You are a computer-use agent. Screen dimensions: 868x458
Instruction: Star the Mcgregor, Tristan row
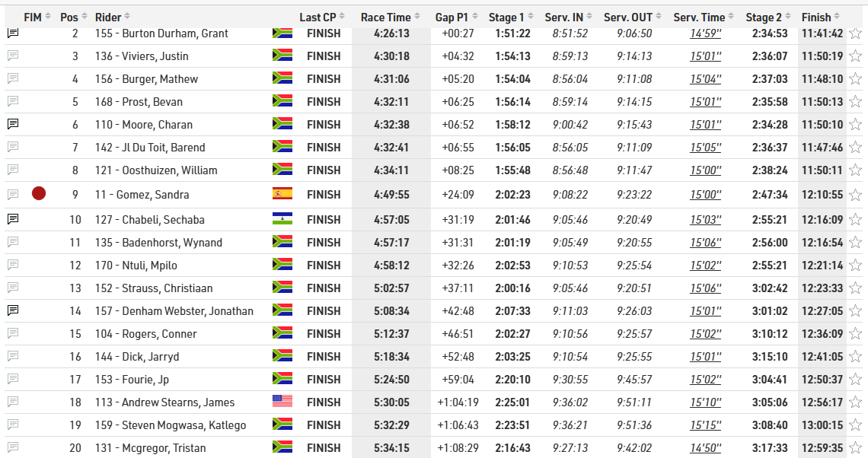point(855,447)
